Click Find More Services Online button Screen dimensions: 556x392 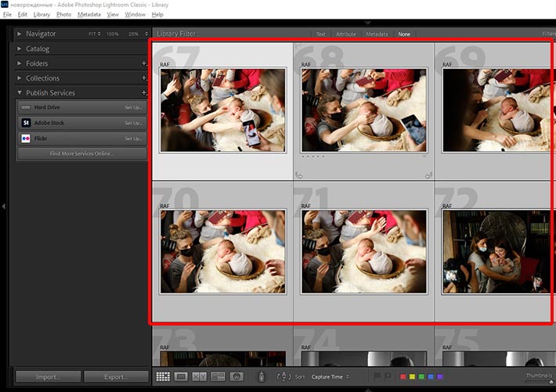82,153
